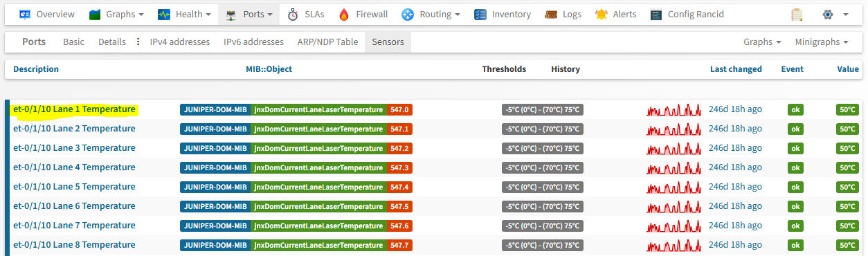The height and width of the screenshot is (256, 868).
Task: Click the vertical dots more-options icon
Action: point(138,42)
